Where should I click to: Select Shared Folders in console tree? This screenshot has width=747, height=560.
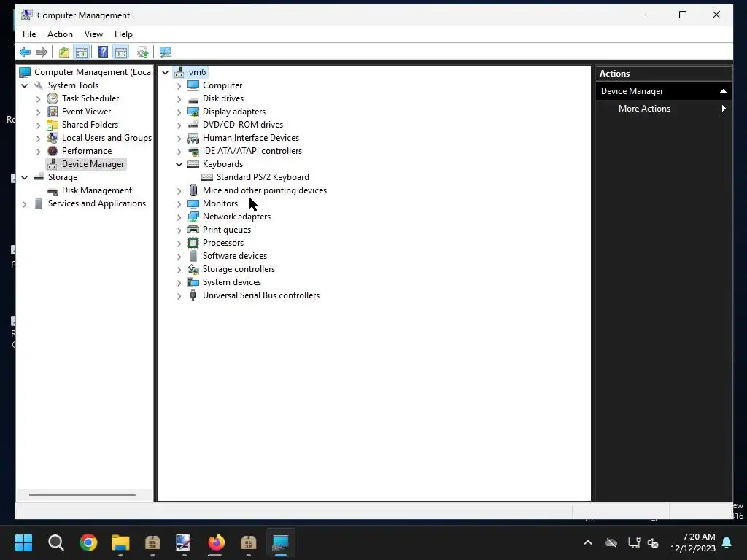pyautogui.click(x=90, y=124)
